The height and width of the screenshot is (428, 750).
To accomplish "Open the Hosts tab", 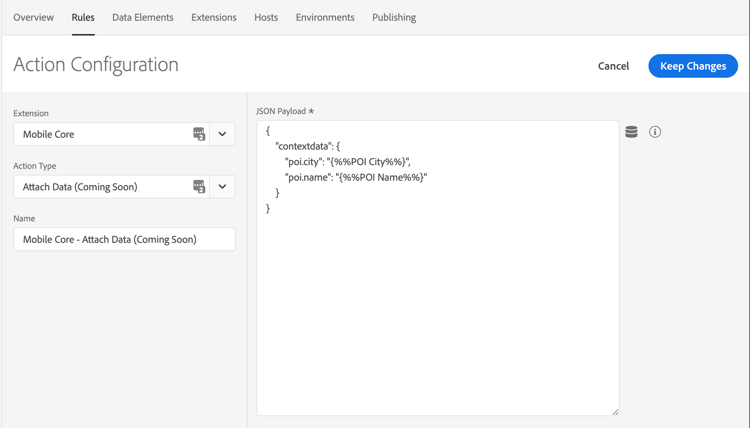I will tap(266, 18).
